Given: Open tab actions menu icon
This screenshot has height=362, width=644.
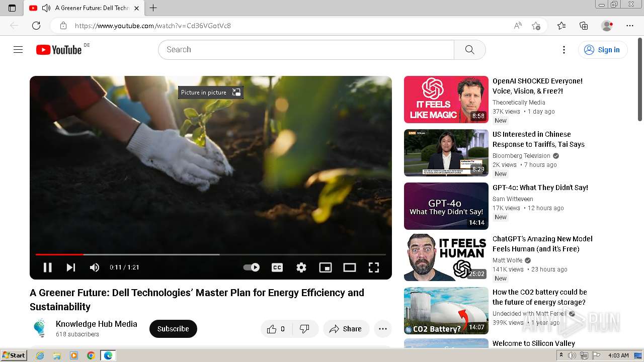Looking at the screenshot, I should click(12, 8).
